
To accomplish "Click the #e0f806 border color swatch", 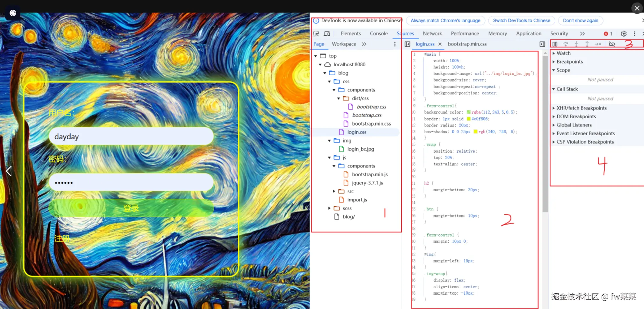I will pos(469,119).
